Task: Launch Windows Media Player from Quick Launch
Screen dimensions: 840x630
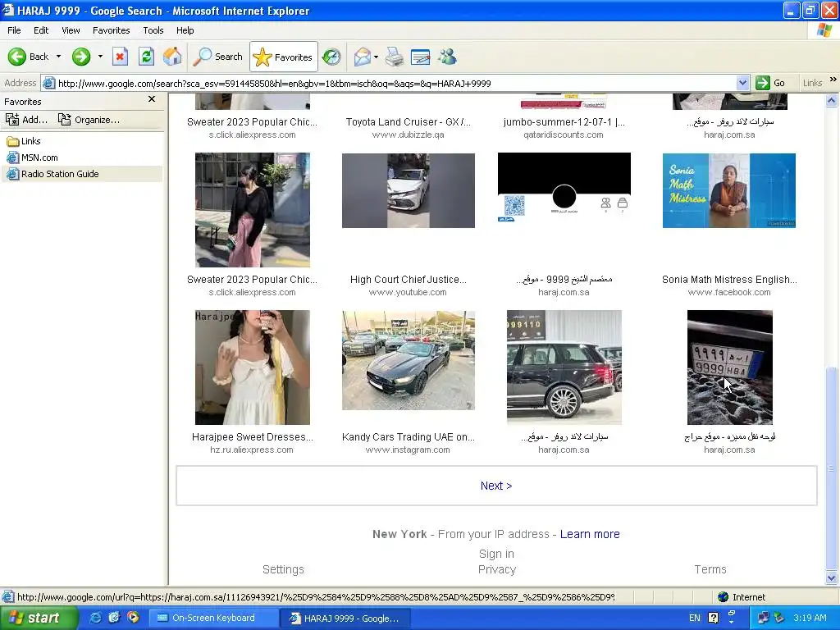Action: click(133, 618)
